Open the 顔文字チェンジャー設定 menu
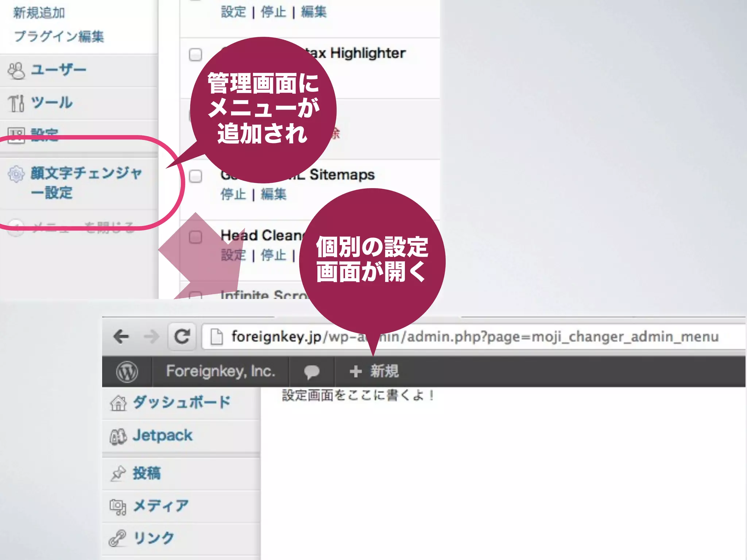Screen dimensions: 747x560 tap(86, 183)
